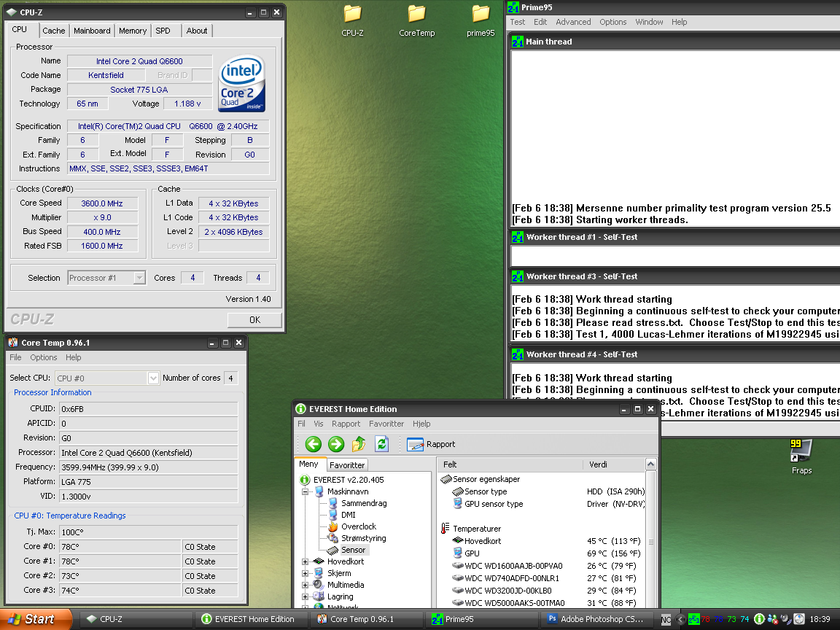Switch to the Memory tab in CPU-Z
840x630 pixels.
tap(132, 31)
